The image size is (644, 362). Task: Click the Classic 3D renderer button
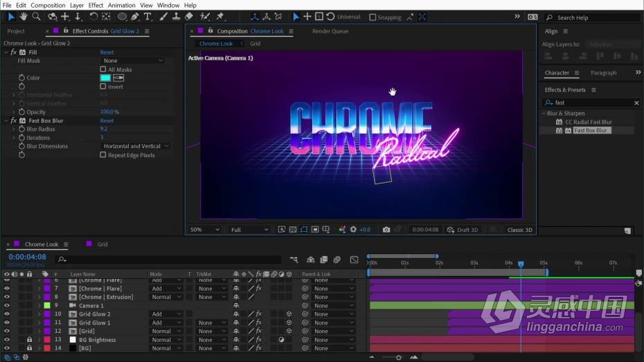pos(519,230)
